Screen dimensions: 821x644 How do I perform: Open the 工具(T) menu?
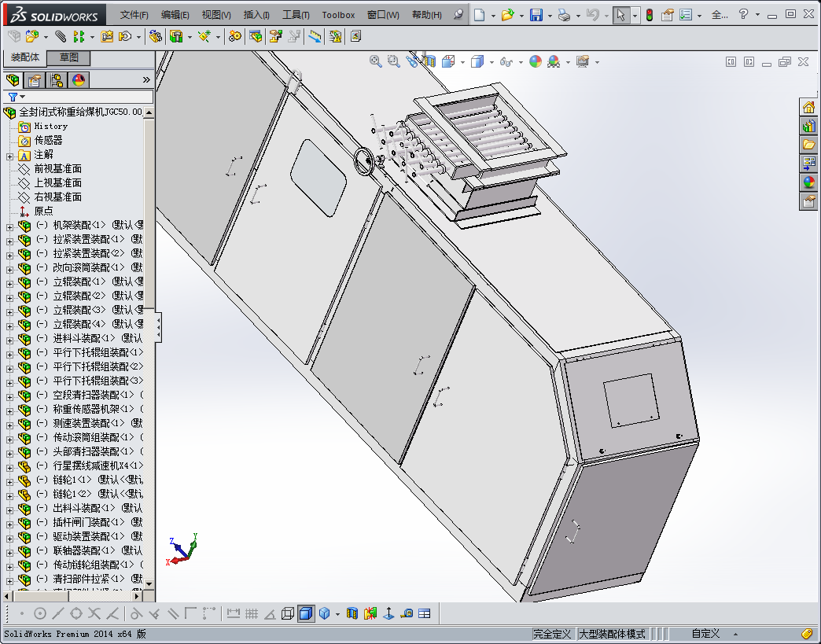click(x=295, y=15)
